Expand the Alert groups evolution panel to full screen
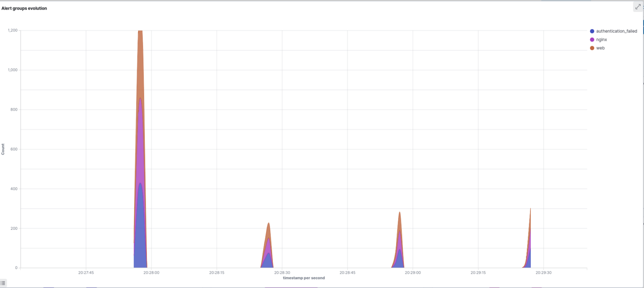 click(x=638, y=6)
